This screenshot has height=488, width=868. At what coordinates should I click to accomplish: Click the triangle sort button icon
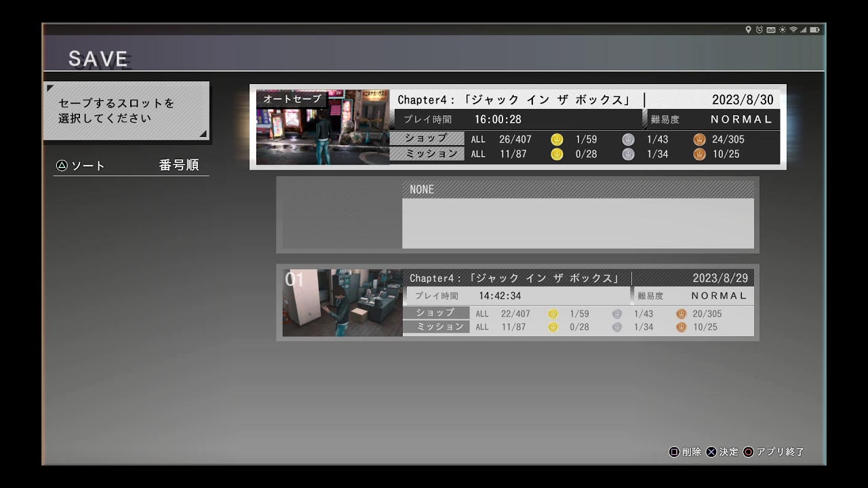click(x=62, y=165)
